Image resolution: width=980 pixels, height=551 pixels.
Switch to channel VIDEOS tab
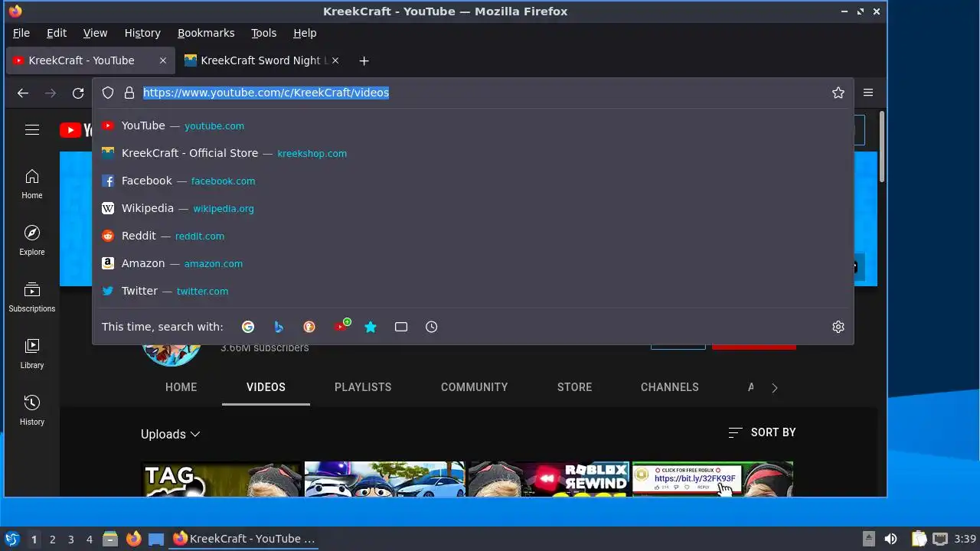tap(266, 387)
